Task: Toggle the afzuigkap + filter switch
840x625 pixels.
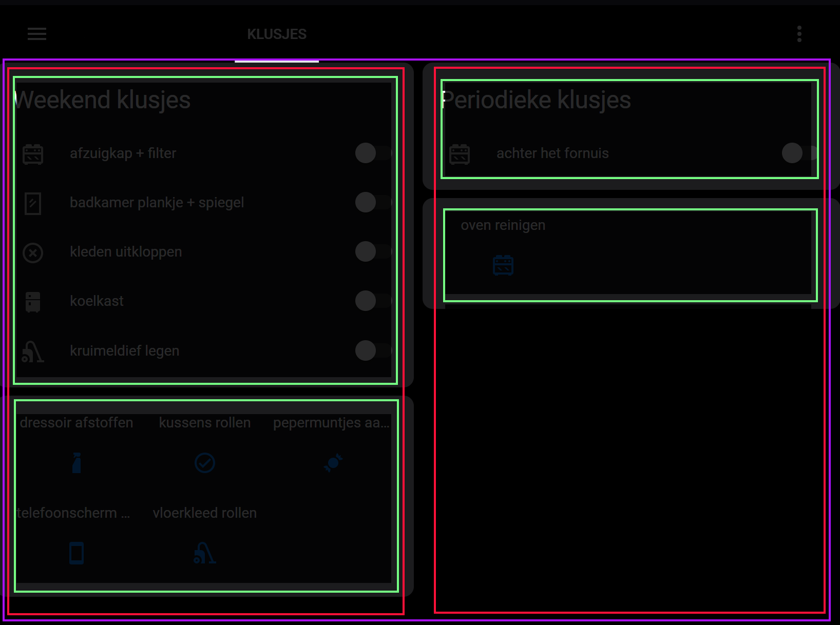Action: click(x=374, y=153)
